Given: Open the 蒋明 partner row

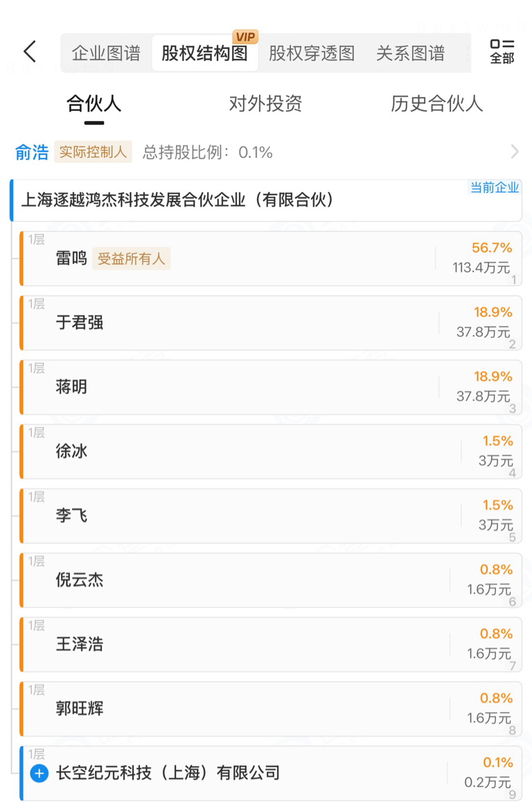Looking at the screenshot, I should pyautogui.click(x=71, y=387).
